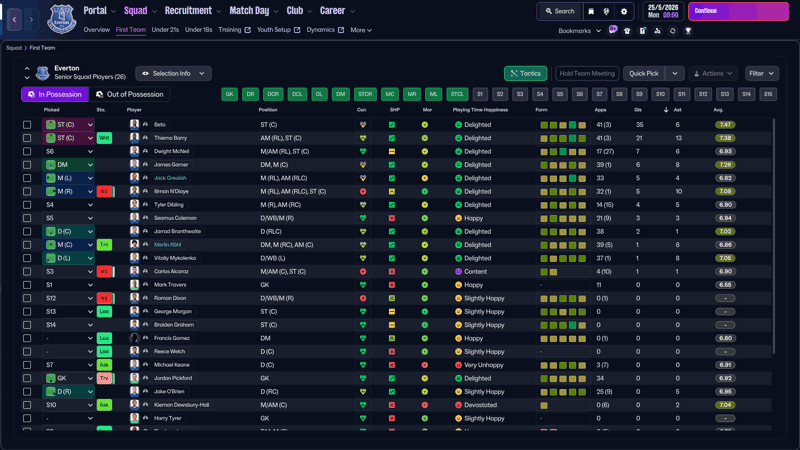800x450 pixels.
Task: Open Jordan Pickford's GK picked dropdown
Action: 69,378
